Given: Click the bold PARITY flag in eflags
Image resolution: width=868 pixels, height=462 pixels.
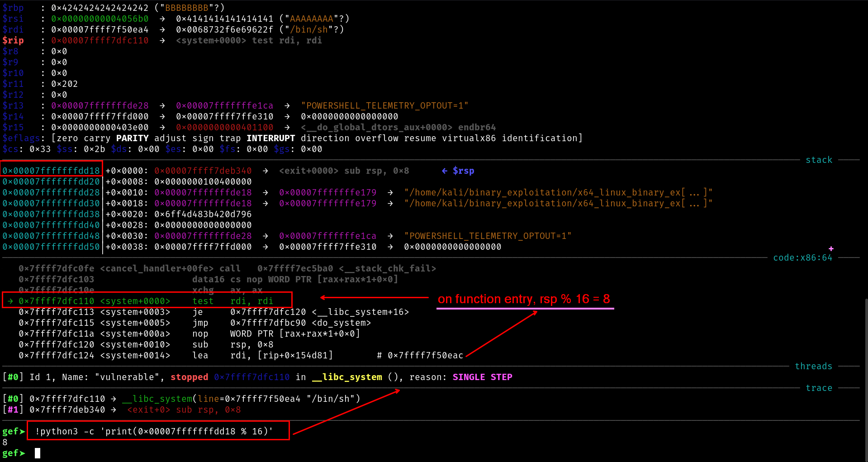Looking at the screenshot, I should [132, 138].
